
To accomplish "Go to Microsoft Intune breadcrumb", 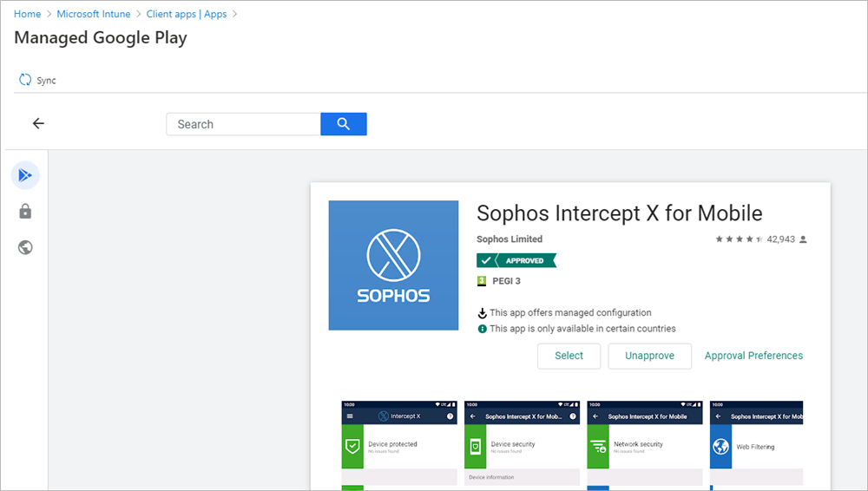I will 94,14.
